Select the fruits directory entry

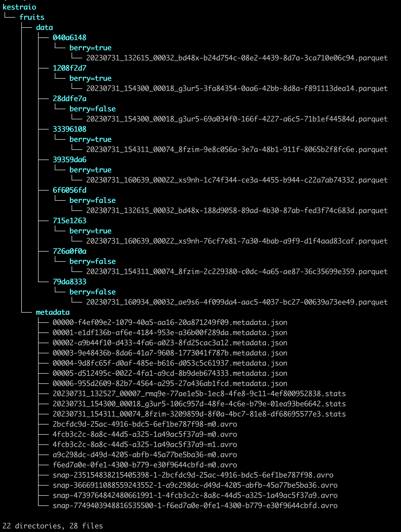[x=32, y=17]
